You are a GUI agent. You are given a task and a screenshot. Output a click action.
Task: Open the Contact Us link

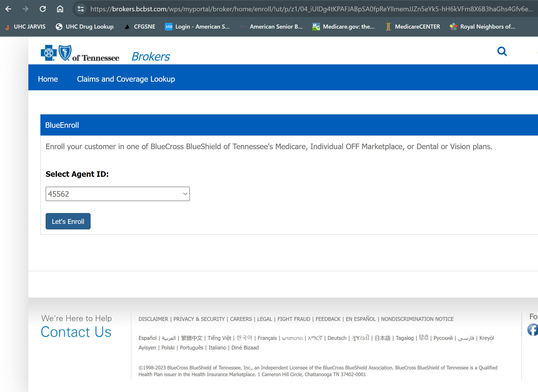pos(76,332)
